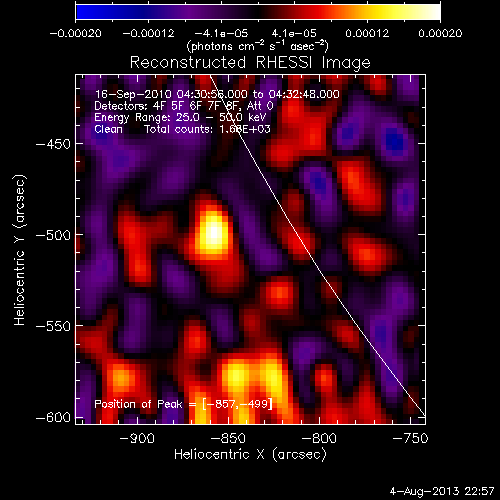Click the -600 y-axis tick label

pyautogui.click(x=53, y=417)
